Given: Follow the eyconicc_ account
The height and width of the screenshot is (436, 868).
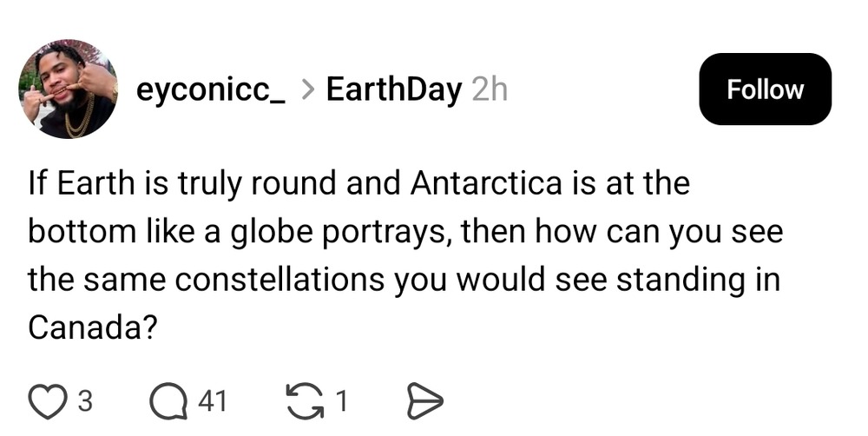Looking at the screenshot, I should click(x=765, y=89).
